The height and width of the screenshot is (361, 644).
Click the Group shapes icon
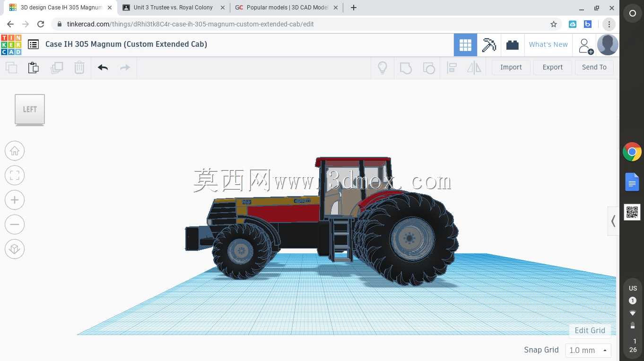point(406,68)
